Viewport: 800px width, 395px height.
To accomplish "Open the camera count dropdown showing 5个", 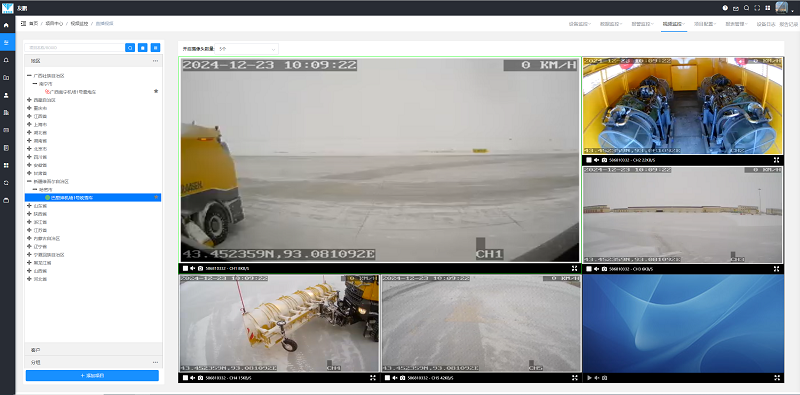I will [x=247, y=49].
